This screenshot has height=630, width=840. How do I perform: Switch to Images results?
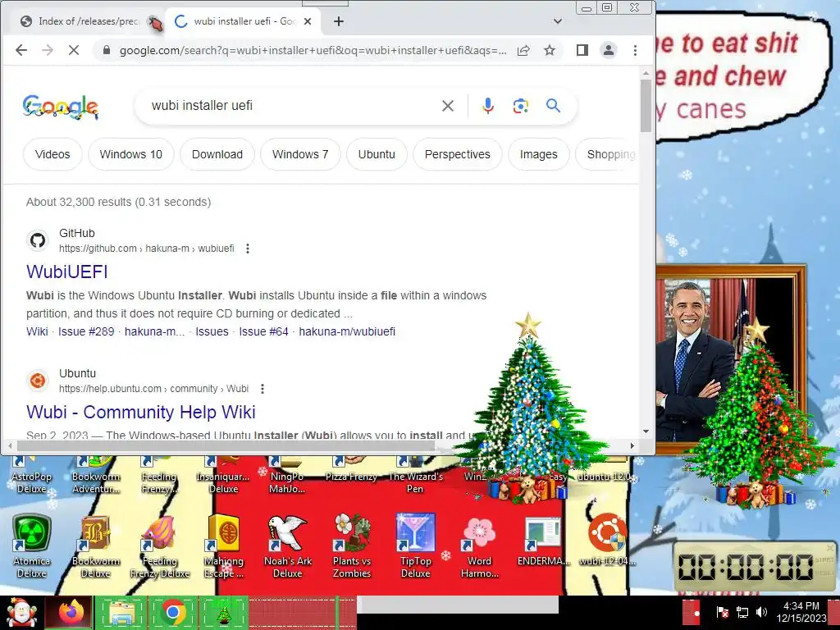tap(538, 154)
